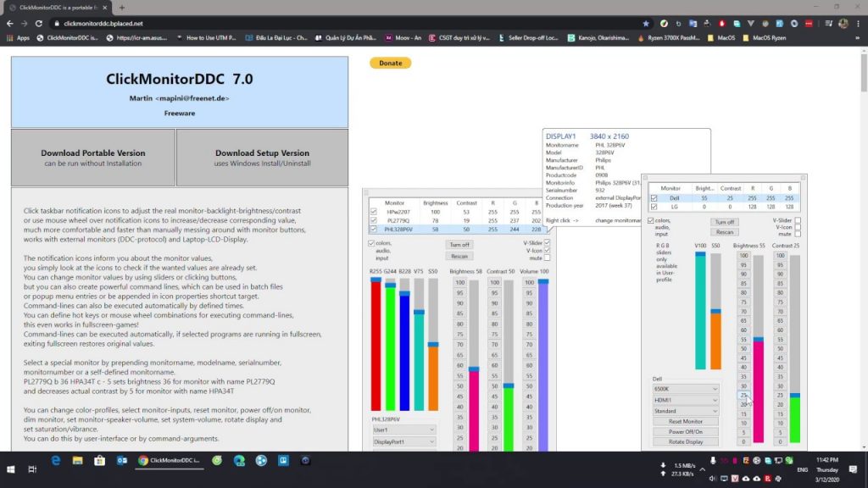Open the User1 color profile dropdown
The height and width of the screenshot is (488, 868).
pyautogui.click(x=403, y=430)
